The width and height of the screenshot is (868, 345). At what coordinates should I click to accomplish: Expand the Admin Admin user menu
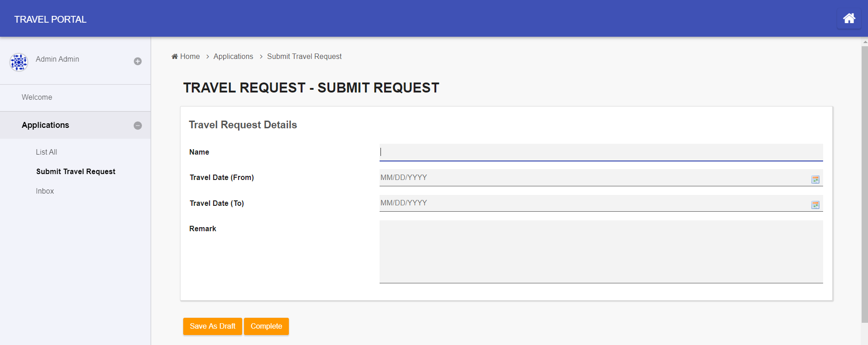(x=138, y=61)
